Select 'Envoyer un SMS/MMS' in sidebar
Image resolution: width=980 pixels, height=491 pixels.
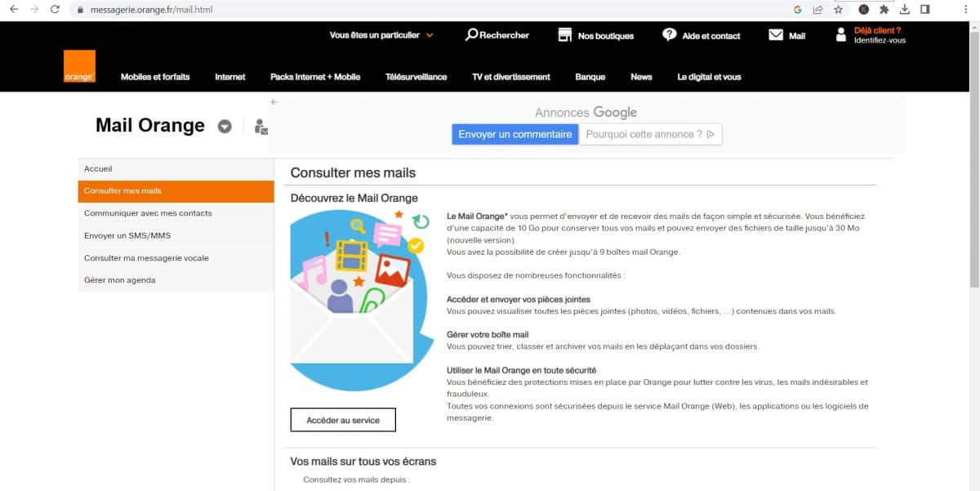(x=127, y=235)
